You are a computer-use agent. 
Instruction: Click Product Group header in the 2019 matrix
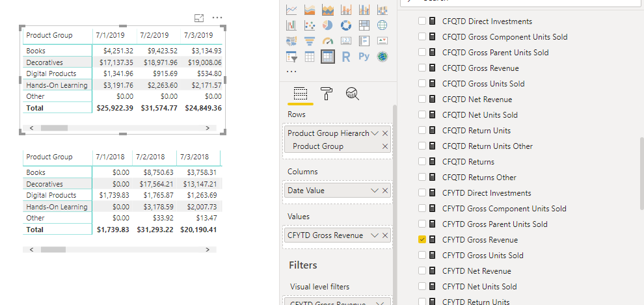coord(49,35)
